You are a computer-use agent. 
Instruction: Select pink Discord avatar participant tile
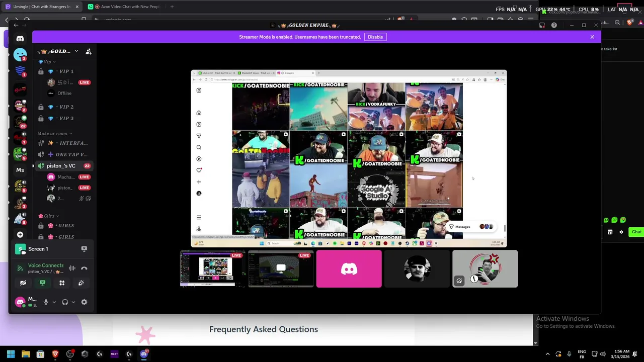point(349,269)
